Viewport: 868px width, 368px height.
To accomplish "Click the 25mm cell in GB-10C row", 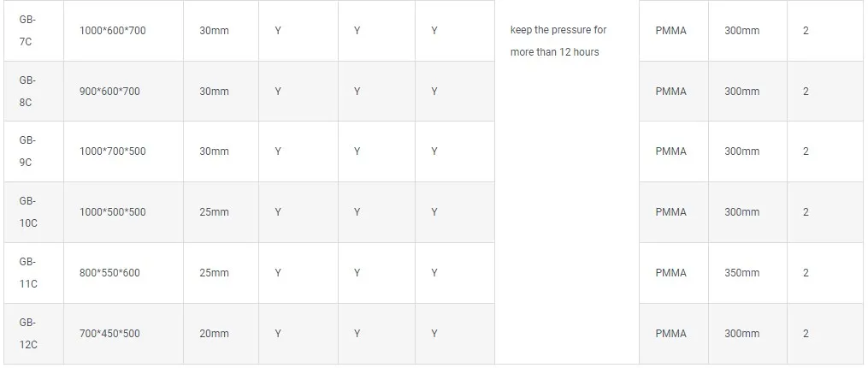I will pyautogui.click(x=214, y=212).
